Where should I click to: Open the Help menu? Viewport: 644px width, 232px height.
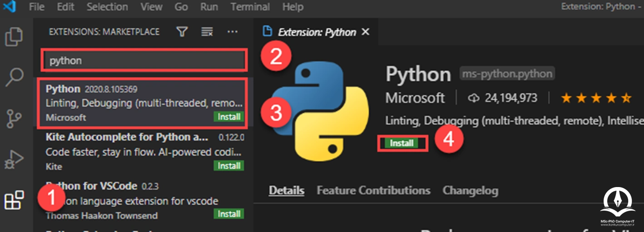pyautogui.click(x=292, y=7)
